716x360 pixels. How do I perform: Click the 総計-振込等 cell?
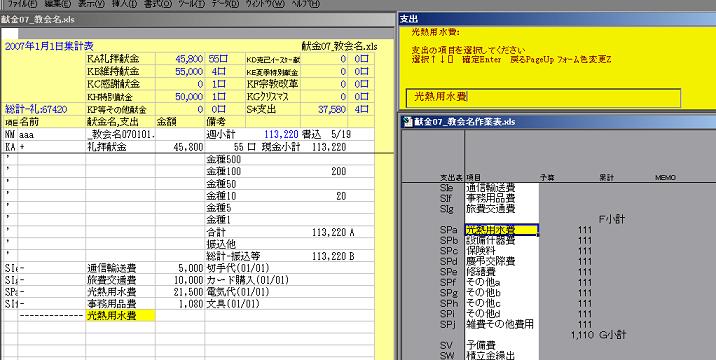point(233,257)
